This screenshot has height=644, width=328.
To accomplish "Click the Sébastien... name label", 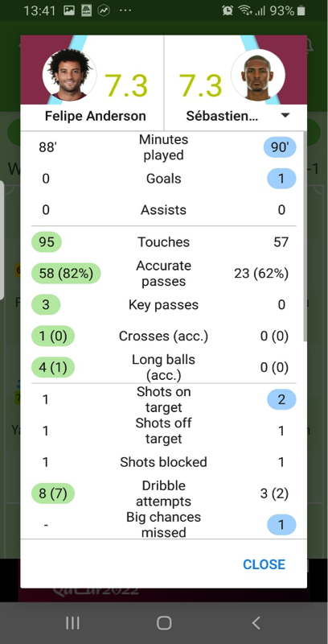I will point(222,116).
